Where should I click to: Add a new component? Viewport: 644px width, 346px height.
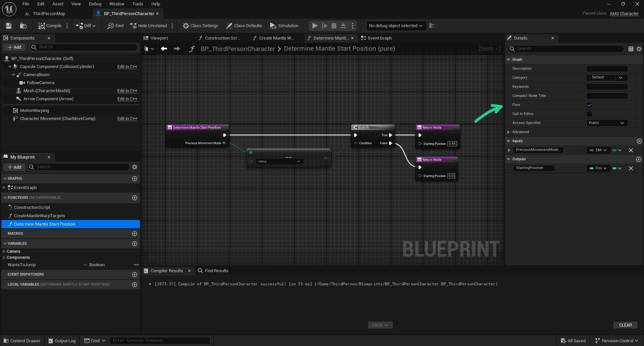click(x=14, y=47)
